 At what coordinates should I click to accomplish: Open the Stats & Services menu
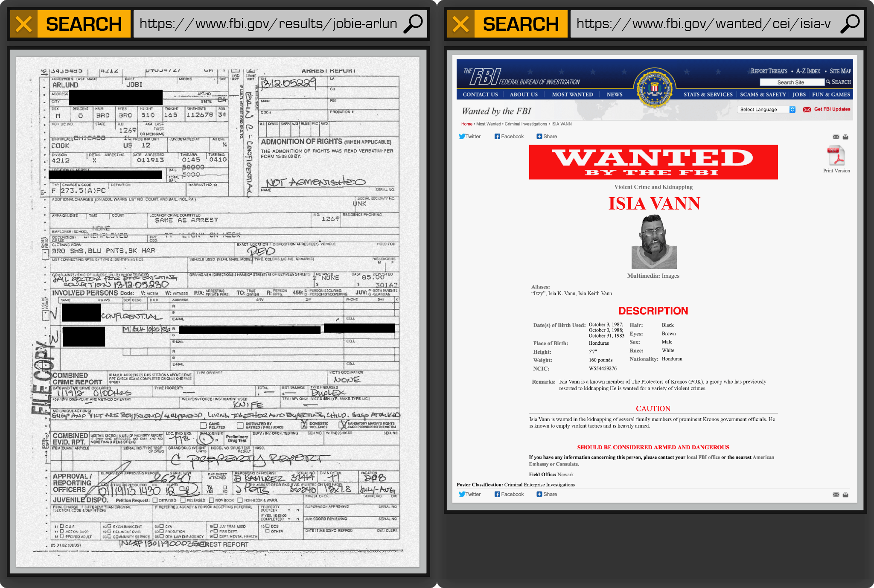pyautogui.click(x=708, y=95)
